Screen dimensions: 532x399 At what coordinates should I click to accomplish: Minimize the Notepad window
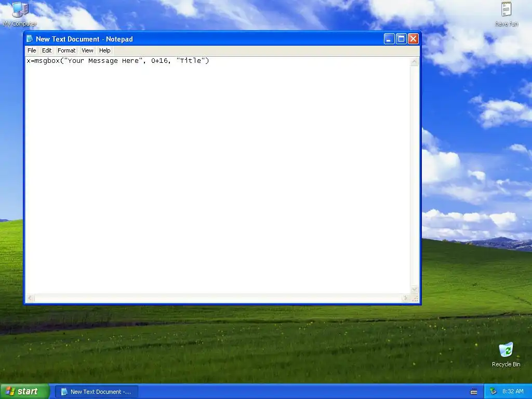coord(389,39)
